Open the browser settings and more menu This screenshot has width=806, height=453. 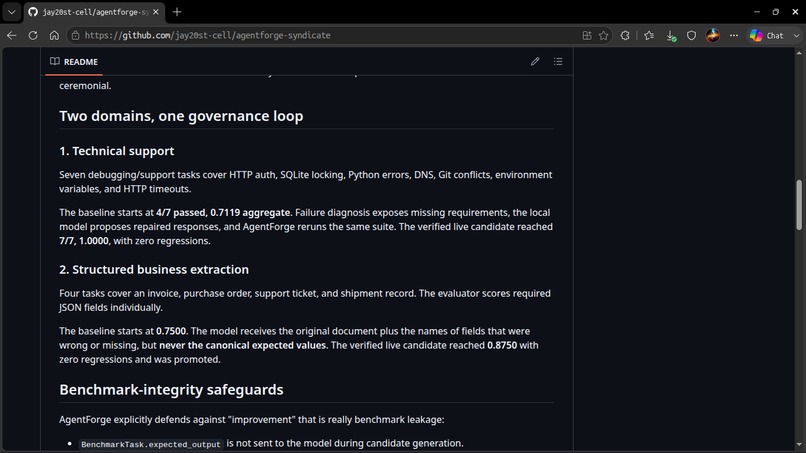point(734,35)
